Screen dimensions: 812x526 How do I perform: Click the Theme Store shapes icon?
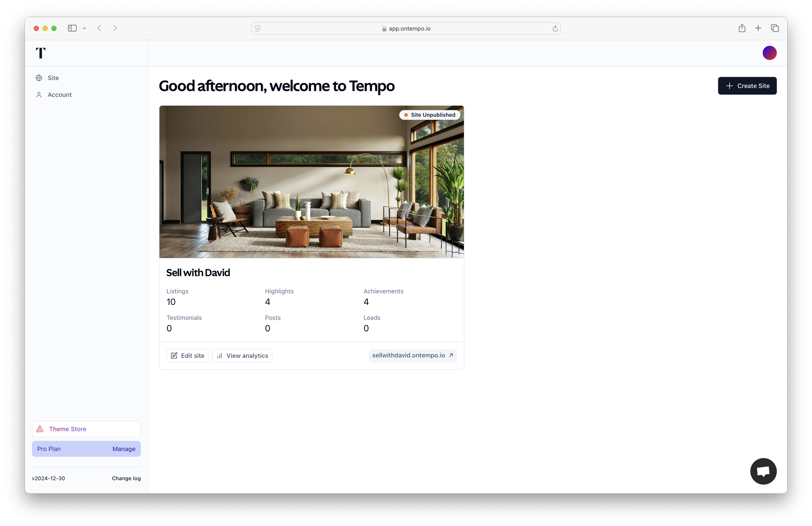point(40,429)
